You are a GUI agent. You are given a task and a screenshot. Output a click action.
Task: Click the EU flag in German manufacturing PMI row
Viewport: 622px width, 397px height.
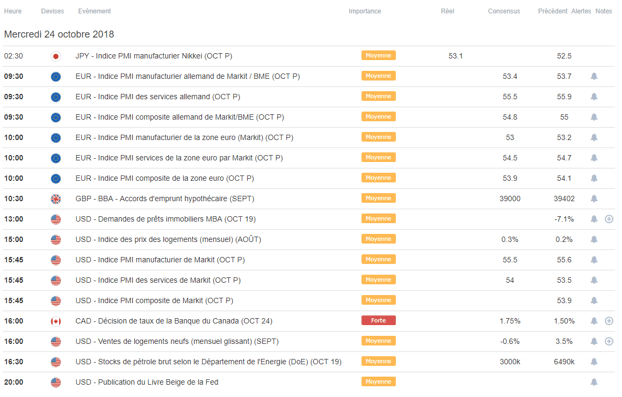pyautogui.click(x=56, y=77)
